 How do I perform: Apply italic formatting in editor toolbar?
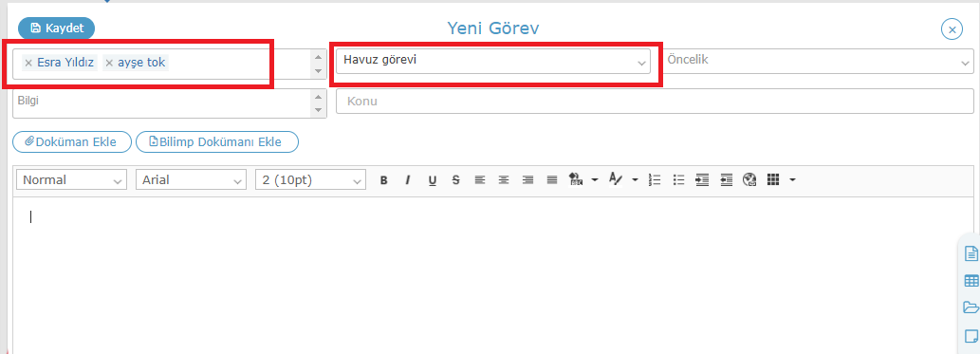pyautogui.click(x=408, y=180)
